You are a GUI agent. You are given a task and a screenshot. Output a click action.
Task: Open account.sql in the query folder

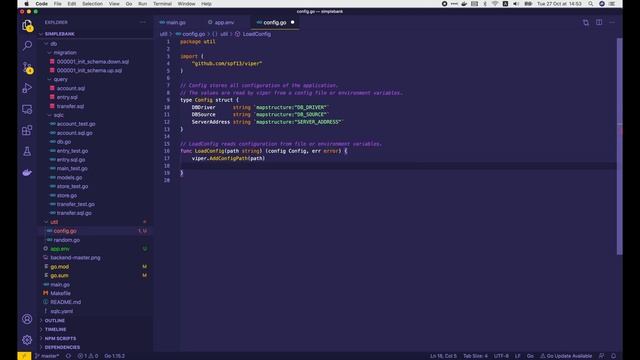(71, 88)
